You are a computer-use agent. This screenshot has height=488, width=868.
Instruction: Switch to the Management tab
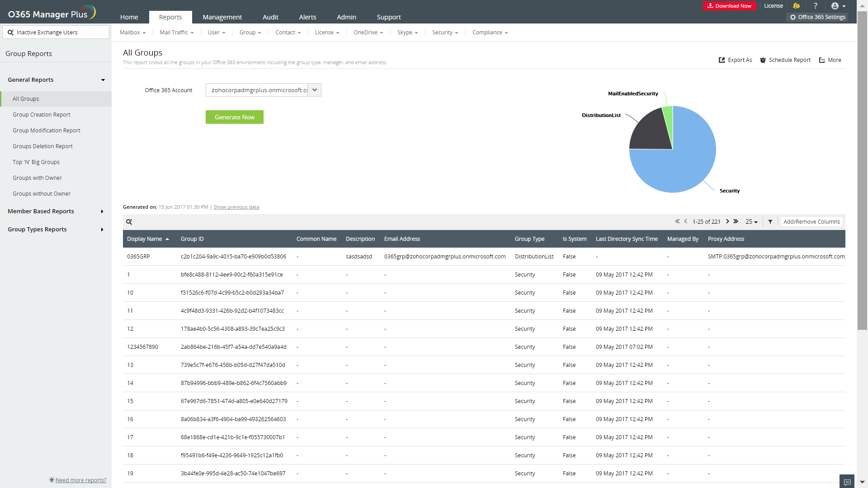[222, 17]
